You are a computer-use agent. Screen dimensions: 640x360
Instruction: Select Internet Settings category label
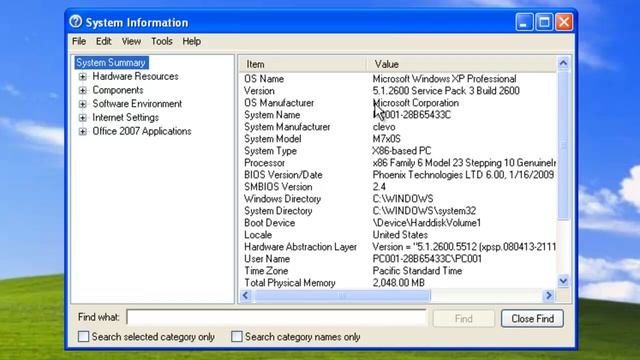(125, 118)
